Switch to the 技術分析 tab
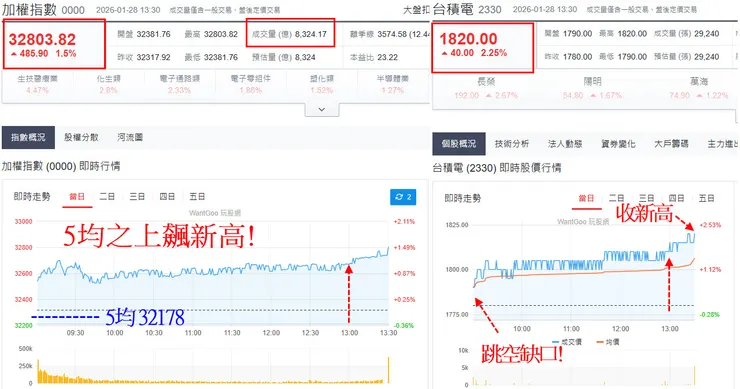 [512, 144]
